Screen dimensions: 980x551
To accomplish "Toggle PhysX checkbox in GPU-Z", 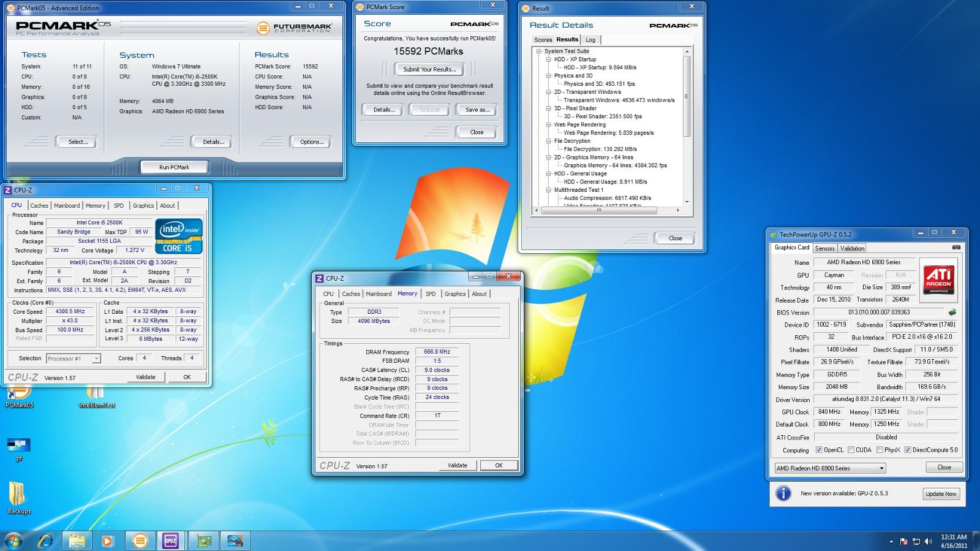I will [x=880, y=450].
